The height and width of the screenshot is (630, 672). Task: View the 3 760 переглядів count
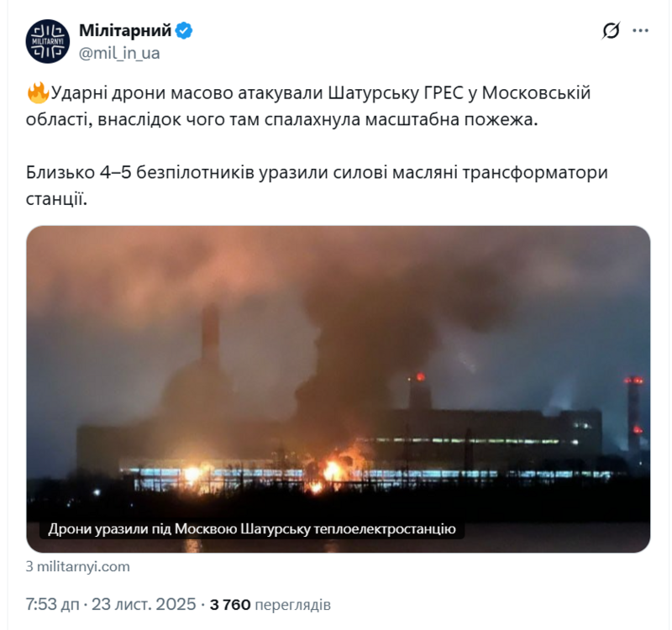point(270,605)
